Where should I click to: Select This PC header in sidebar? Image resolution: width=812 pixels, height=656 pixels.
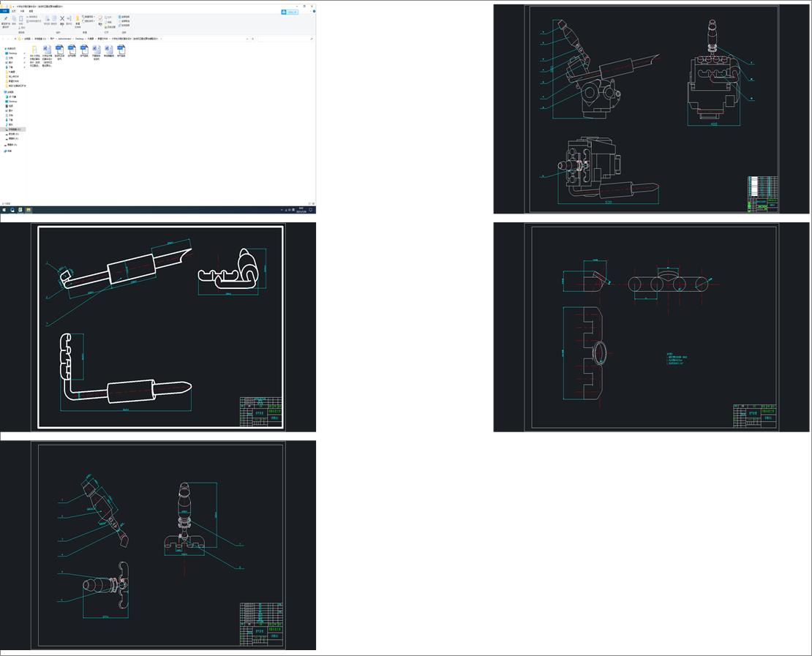click(x=10, y=92)
